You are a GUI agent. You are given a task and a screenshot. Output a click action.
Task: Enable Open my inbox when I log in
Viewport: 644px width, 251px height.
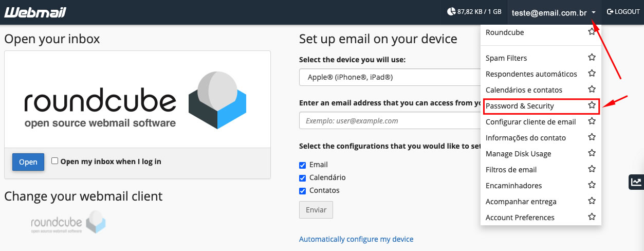55,161
